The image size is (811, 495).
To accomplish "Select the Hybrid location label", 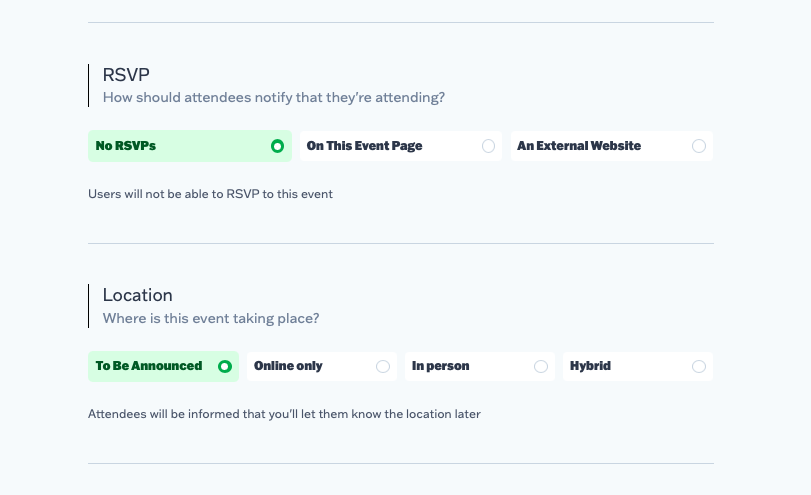I will tap(590, 366).
